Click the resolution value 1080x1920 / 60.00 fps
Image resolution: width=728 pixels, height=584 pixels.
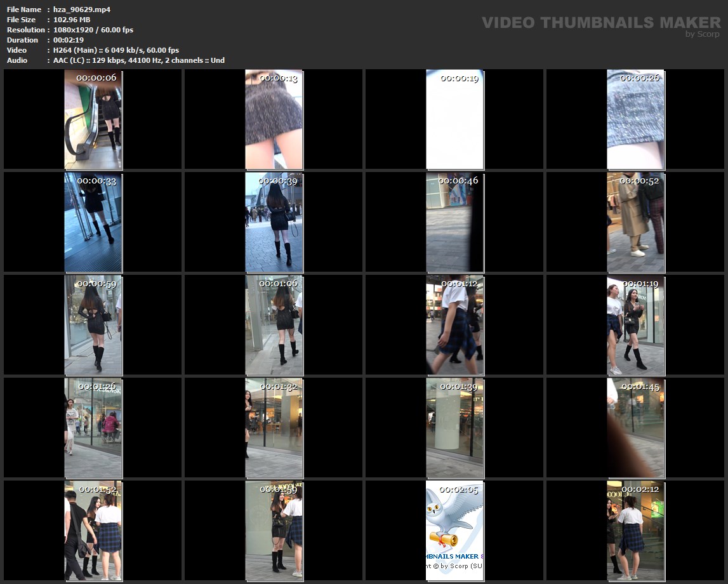click(x=93, y=30)
